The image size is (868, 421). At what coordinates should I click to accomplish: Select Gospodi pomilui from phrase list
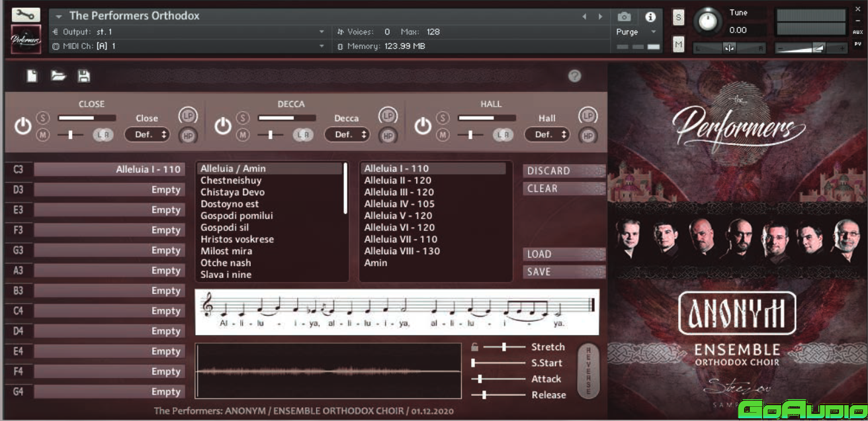pos(237,216)
